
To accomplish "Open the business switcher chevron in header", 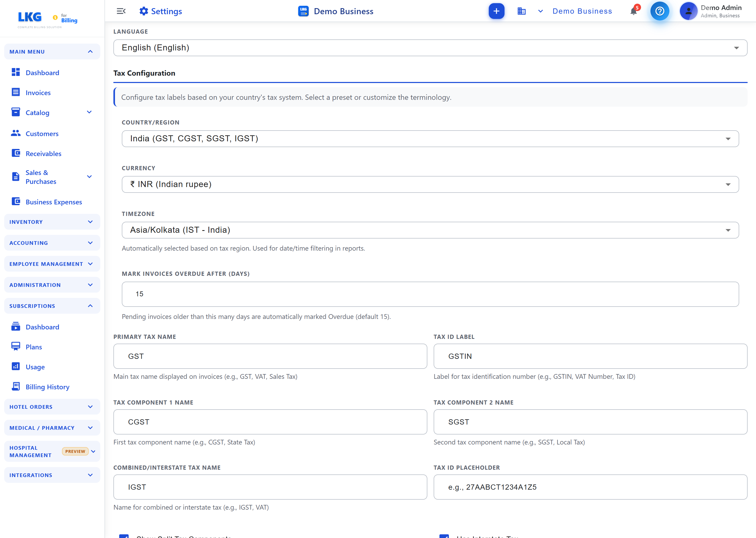I will tap(540, 11).
